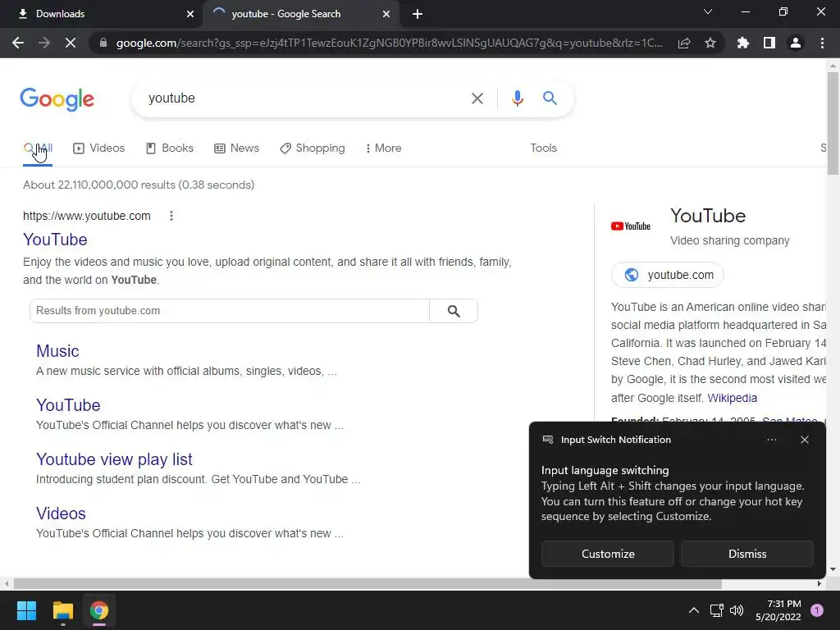Screen dimensions: 840x630
Task: Select the All results tab
Action: [x=38, y=148]
